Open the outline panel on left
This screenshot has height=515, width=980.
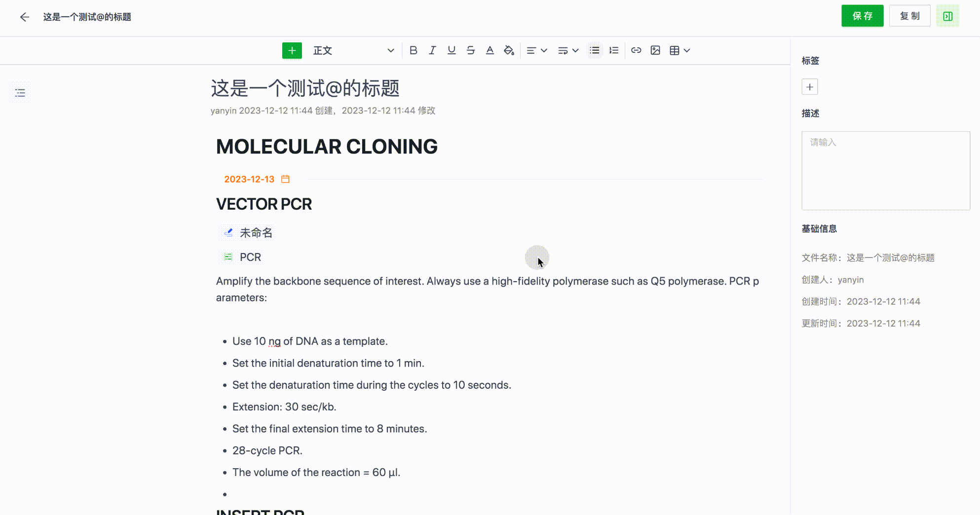[20, 93]
